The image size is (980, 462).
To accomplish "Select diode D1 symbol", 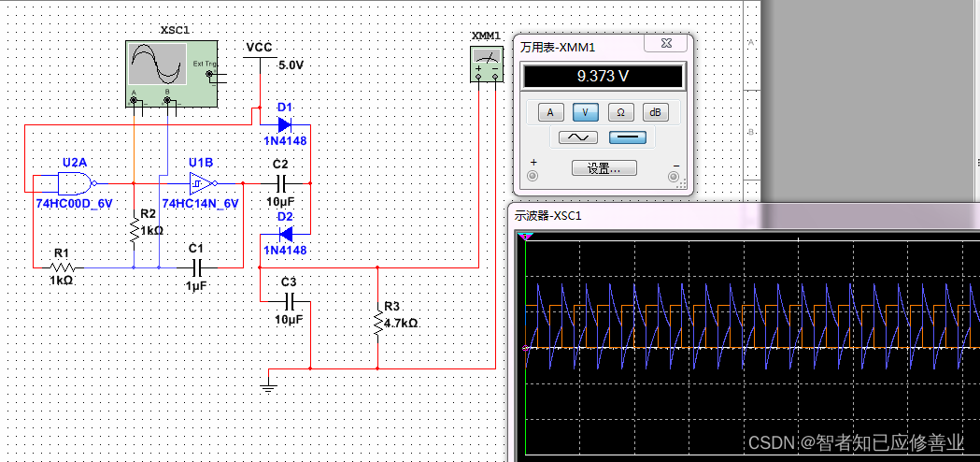I will coord(284,124).
